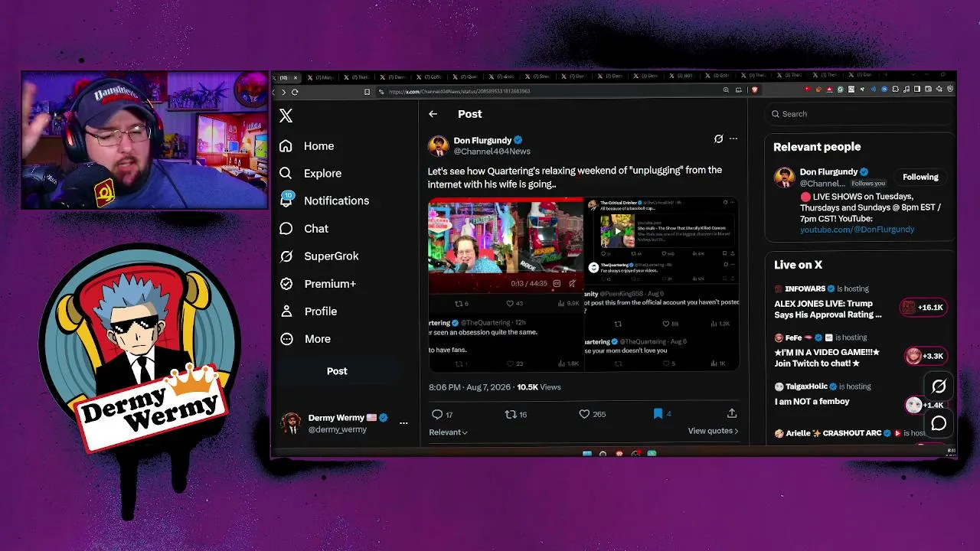Screen dimensions: 980x551
Task: Reply to the post via comment icon
Action: pyautogui.click(x=437, y=414)
